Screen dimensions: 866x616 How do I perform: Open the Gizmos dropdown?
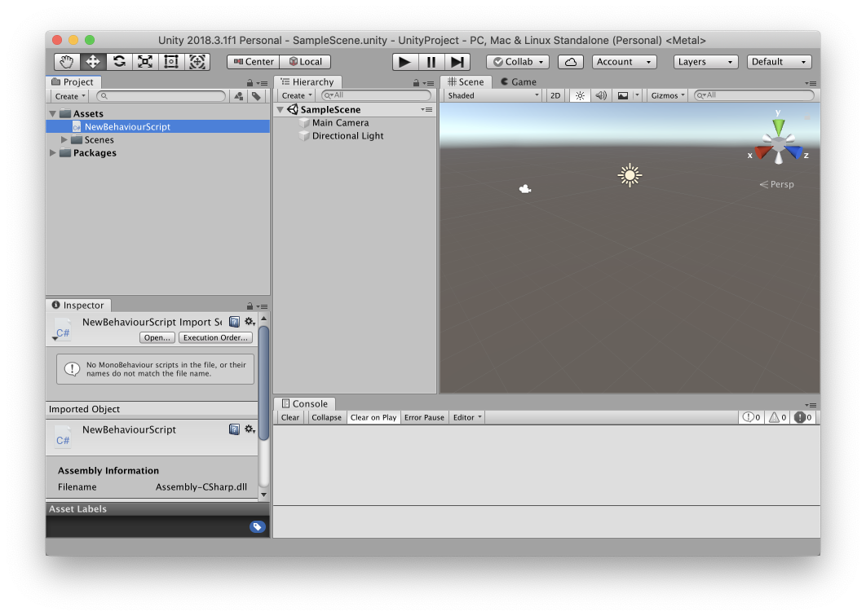(x=667, y=95)
